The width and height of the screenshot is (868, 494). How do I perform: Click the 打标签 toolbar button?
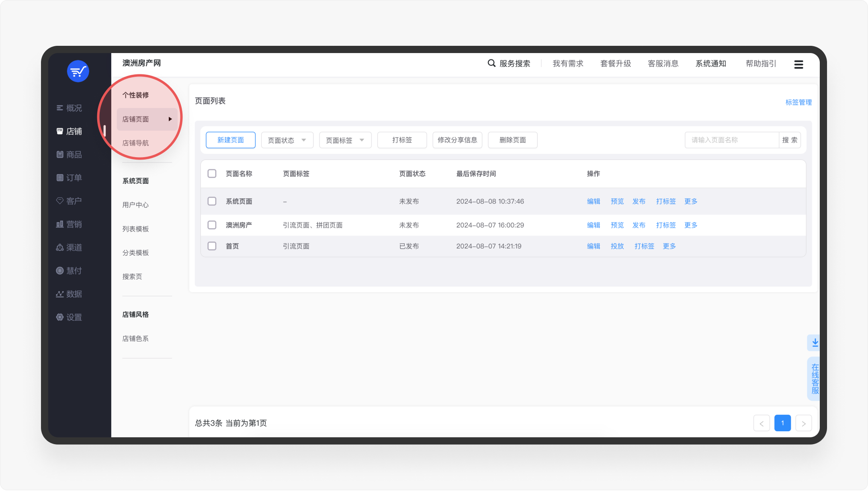402,140
